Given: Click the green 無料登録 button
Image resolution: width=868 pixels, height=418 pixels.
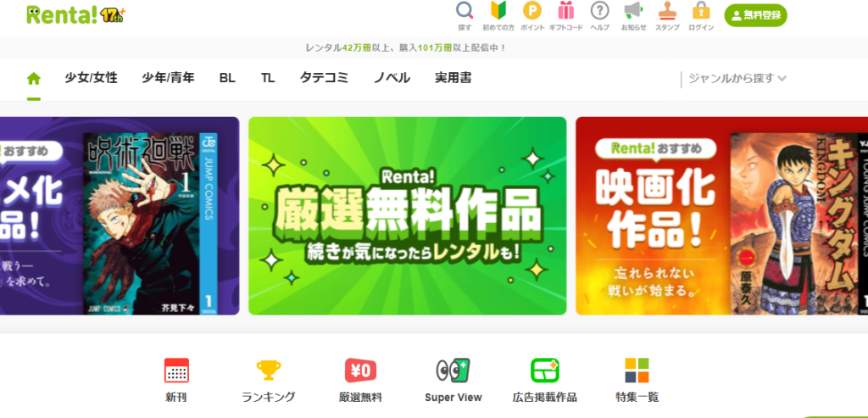Looking at the screenshot, I should (x=755, y=15).
